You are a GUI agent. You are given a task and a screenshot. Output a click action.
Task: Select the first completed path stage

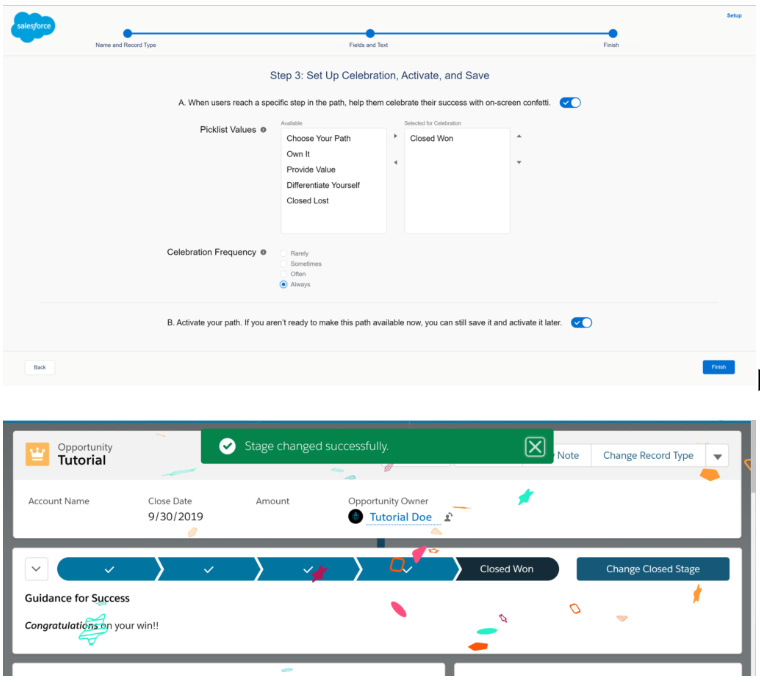click(109, 569)
